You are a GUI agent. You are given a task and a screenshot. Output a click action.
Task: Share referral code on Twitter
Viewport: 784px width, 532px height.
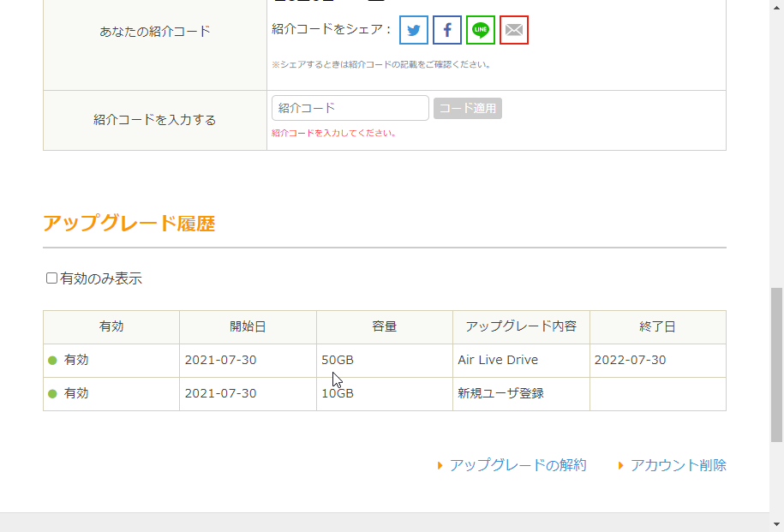coord(414,30)
